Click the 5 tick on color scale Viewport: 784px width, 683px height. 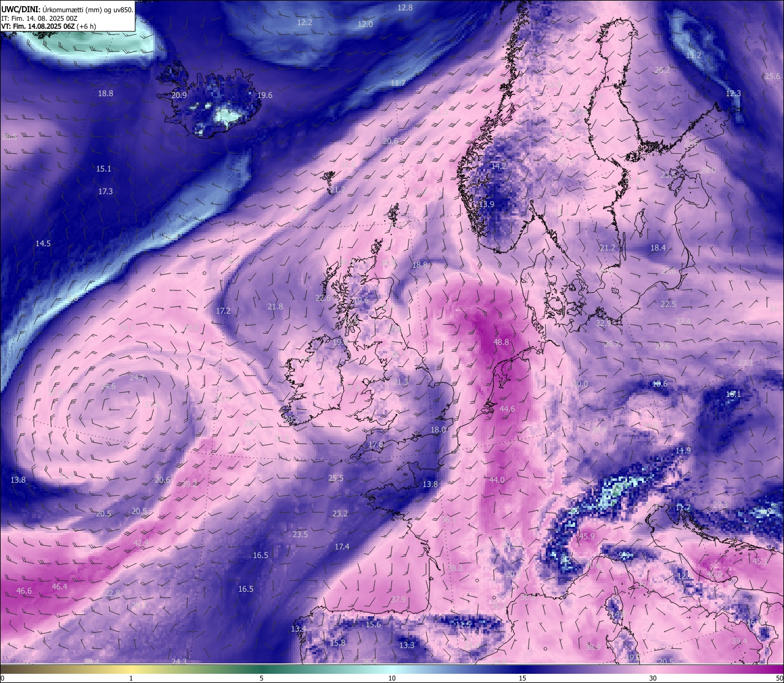(x=262, y=679)
